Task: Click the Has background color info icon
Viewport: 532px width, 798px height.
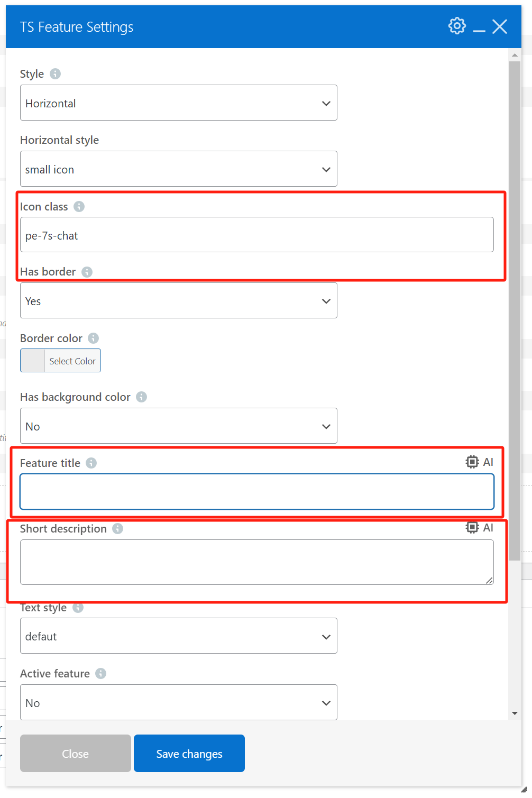Action: coord(141,397)
